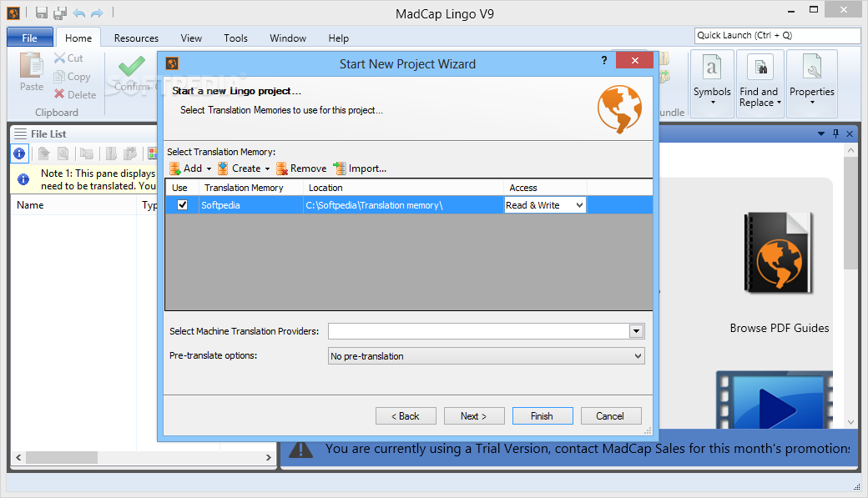Viewport: 868px width, 498px height.
Task: Click the Translation Memory column header
Action: tap(250, 188)
